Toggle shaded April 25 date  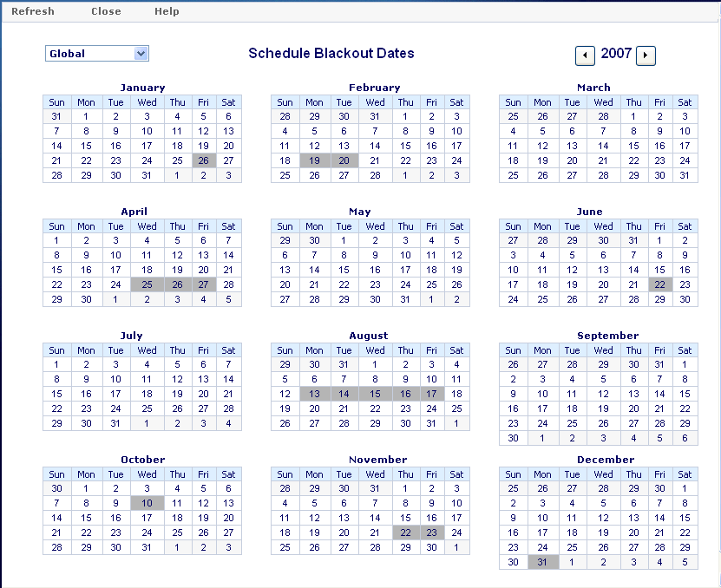click(147, 284)
